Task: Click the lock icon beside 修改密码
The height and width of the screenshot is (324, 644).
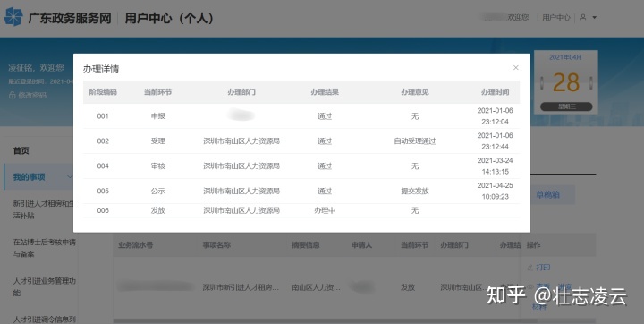Action: pos(12,95)
